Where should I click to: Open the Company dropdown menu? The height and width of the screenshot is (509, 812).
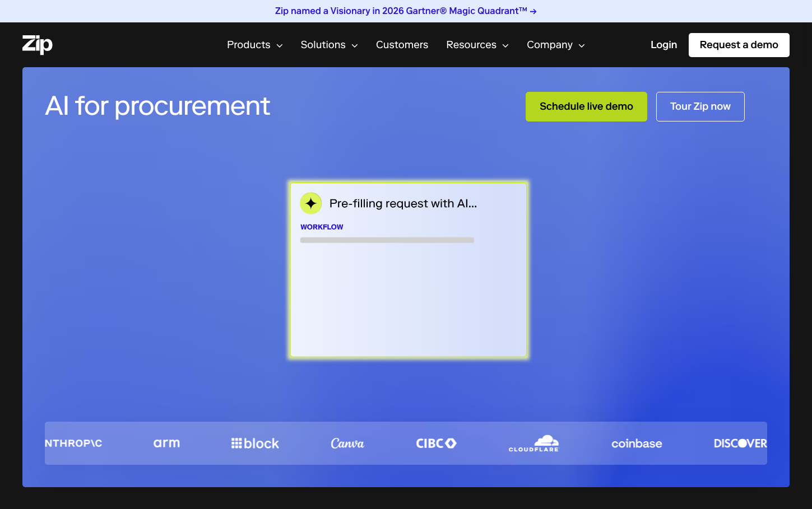pos(555,45)
